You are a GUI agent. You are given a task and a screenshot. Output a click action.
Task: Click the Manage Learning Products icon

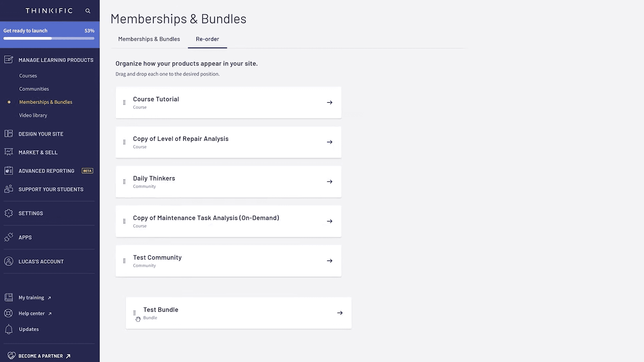pos(8,60)
